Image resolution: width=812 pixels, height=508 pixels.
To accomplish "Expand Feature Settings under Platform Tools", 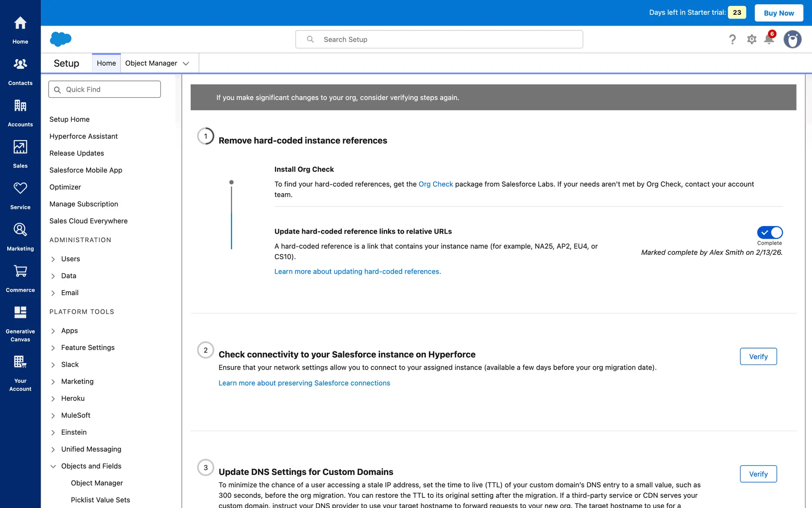I will coord(53,348).
